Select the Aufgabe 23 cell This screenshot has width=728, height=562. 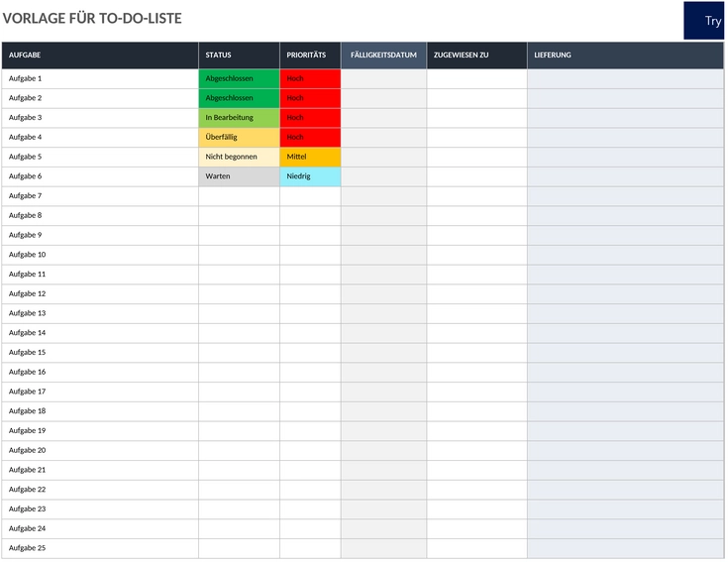click(100, 509)
